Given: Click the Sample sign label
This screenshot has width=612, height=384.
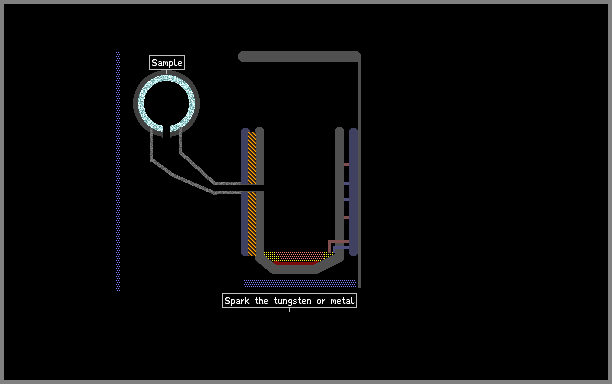Looking at the screenshot, I should coord(167,63).
